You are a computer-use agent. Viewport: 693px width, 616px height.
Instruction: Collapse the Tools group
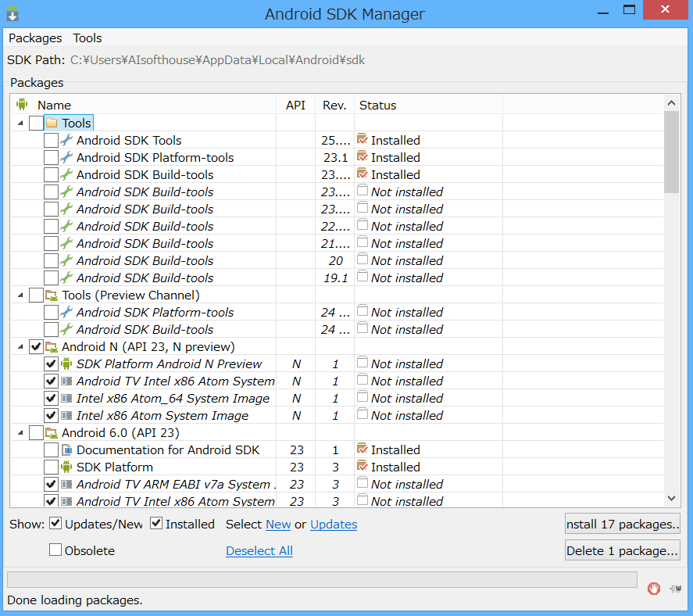click(20, 123)
